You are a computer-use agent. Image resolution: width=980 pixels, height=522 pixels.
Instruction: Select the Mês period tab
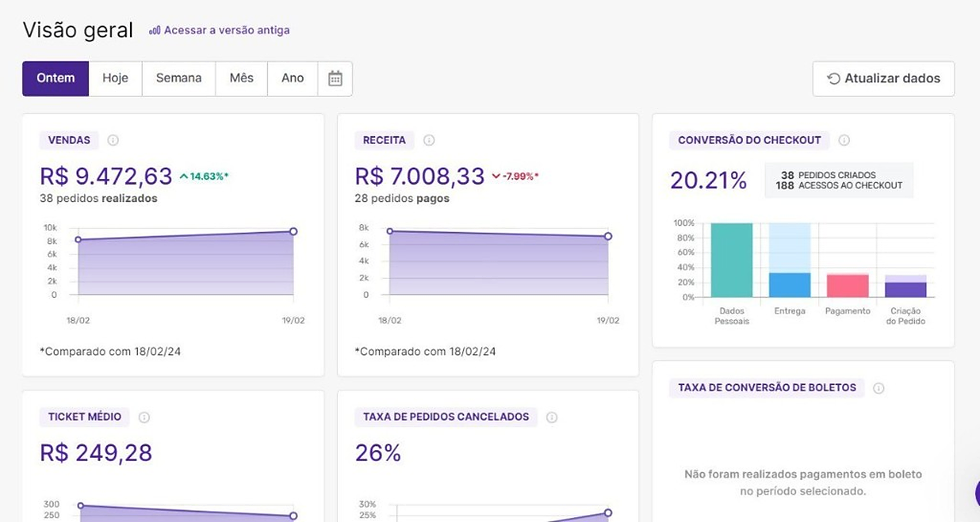tap(242, 79)
